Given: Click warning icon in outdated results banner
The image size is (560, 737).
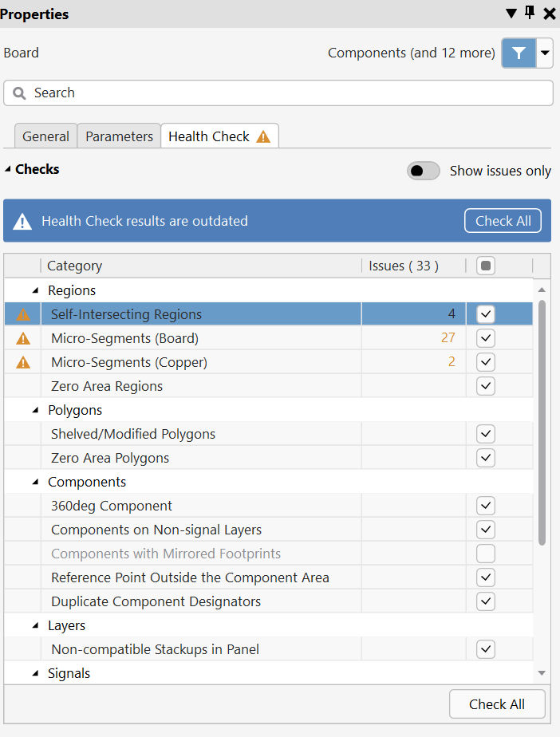Looking at the screenshot, I should [23, 221].
